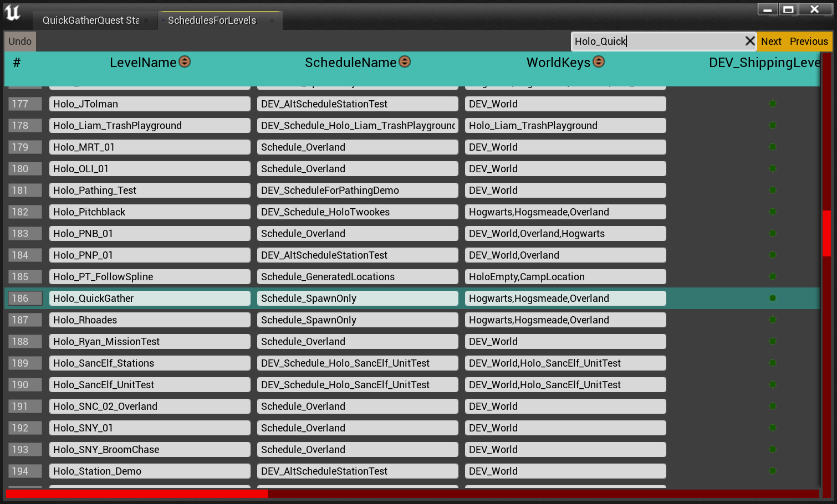Edit the Holo_QuickGather level name

point(150,298)
